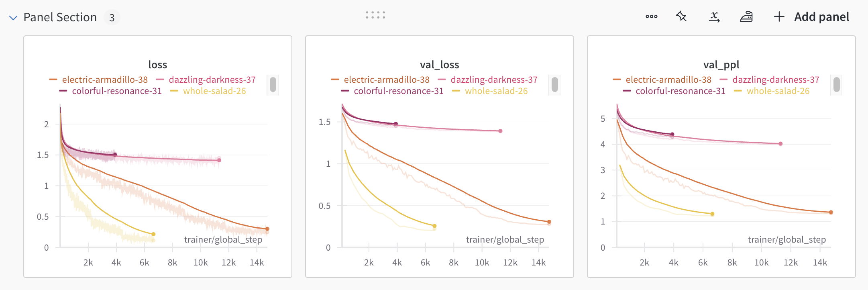The width and height of the screenshot is (868, 290).
Task: Toggle electric-armadillo-38 in the loss legend
Action: pos(105,80)
